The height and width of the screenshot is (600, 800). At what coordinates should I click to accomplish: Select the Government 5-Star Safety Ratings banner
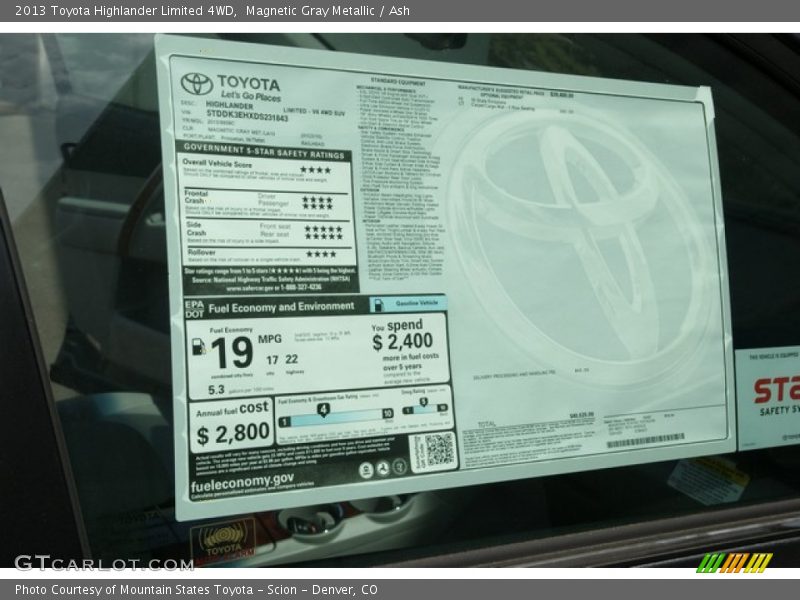pyautogui.click(x=266, y=150)
